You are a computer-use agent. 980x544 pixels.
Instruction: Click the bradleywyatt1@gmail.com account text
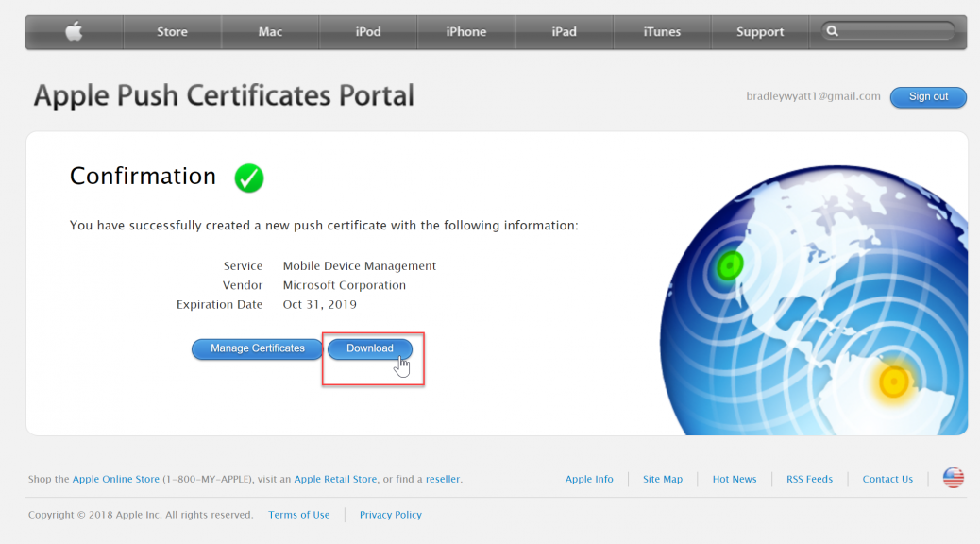[813, 96]
